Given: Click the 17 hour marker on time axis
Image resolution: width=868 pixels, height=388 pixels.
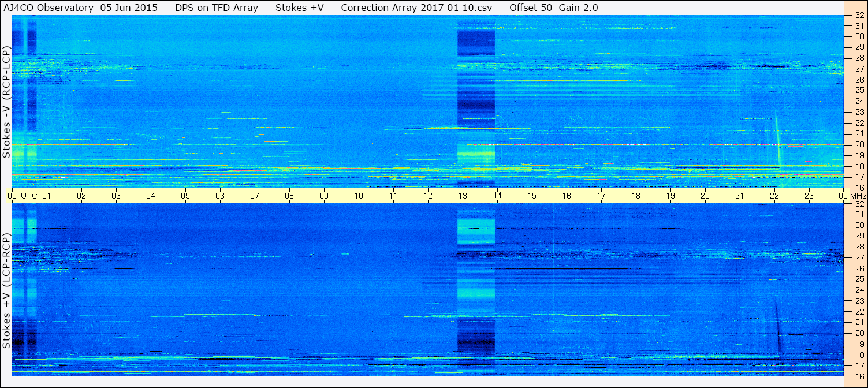Looking at the screenshot, I should tap(601, 196).
